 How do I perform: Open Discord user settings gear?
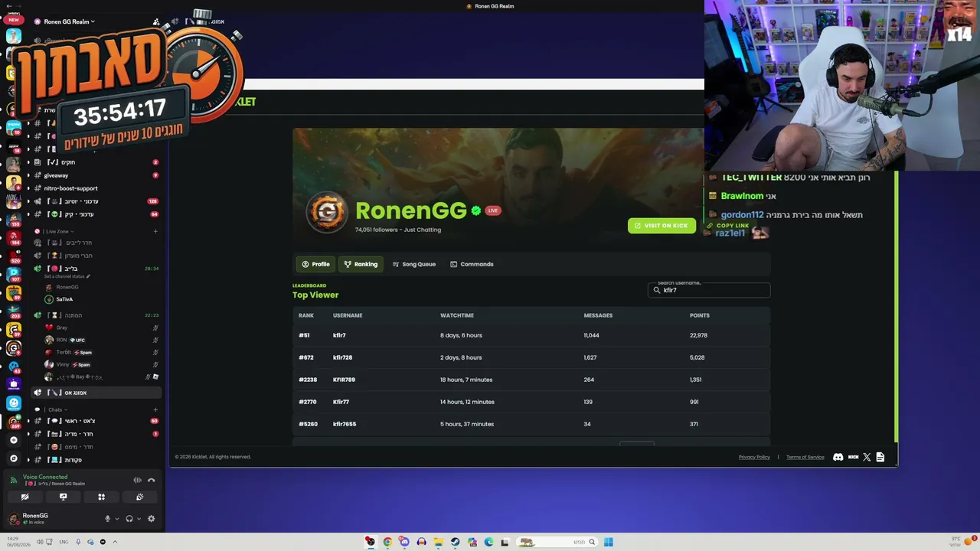tap(151, 518)
